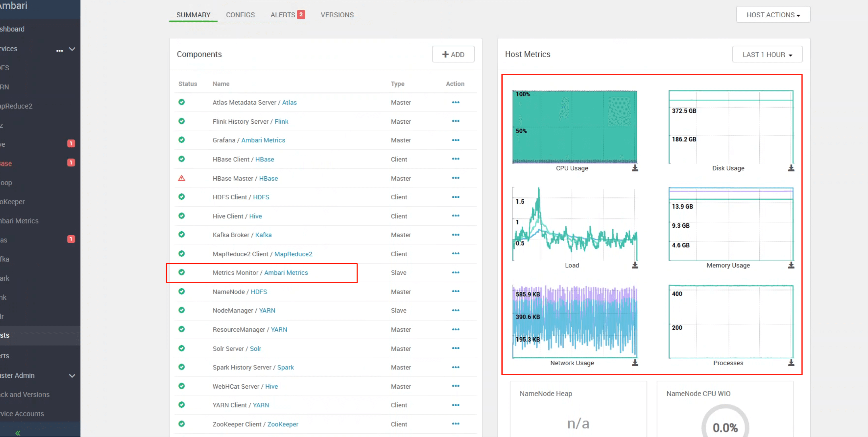The height and width of the screenshot is (437, 868).
Task: Expand the Cluster Admin section
Action: [x=71, y=376]
